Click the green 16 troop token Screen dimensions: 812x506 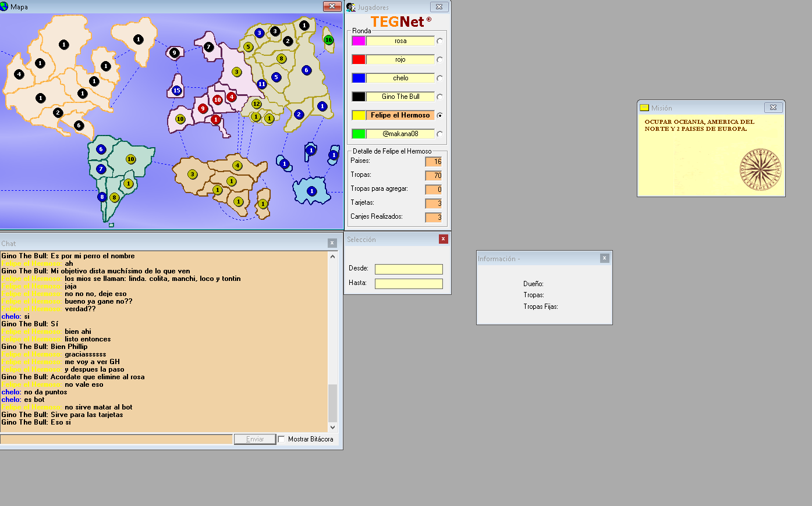329,40
